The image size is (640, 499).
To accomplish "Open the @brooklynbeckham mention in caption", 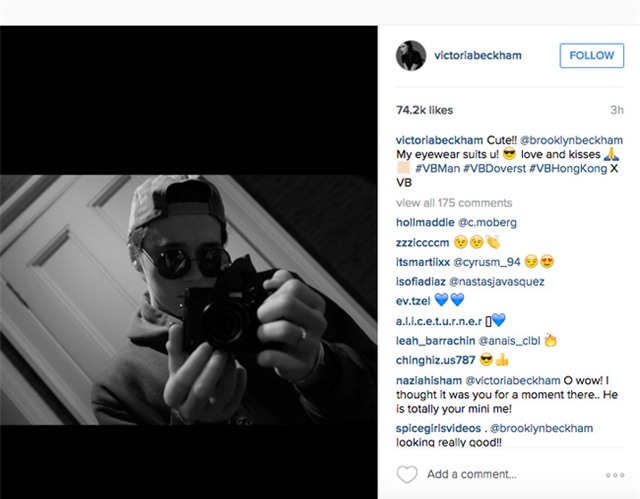I will click(x=571, y=140).
